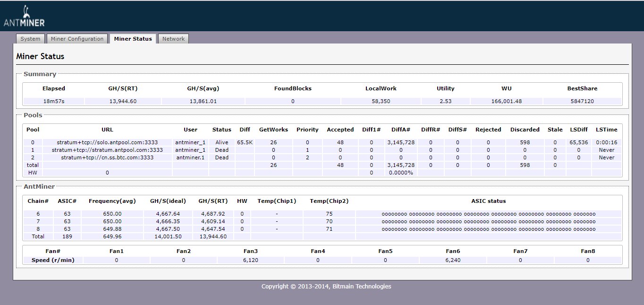Viewport: 644px width, 305px height.
Task: Click WU value 166,001.48
Action: pyautogui.click(x=506, y=101)
